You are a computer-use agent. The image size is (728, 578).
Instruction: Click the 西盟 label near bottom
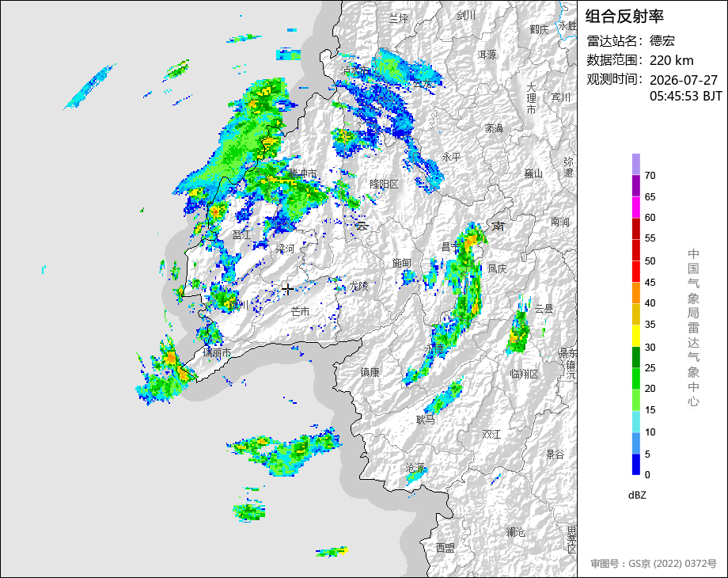coord(445,548)
